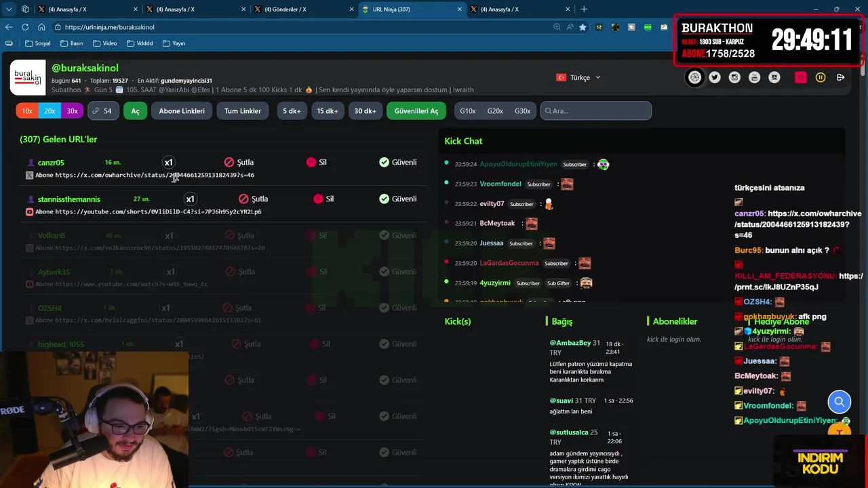This screenshot has height=488, width=868.
Task: Open browser workspaces icon next to tab list
Action: [x=25, y=9]
